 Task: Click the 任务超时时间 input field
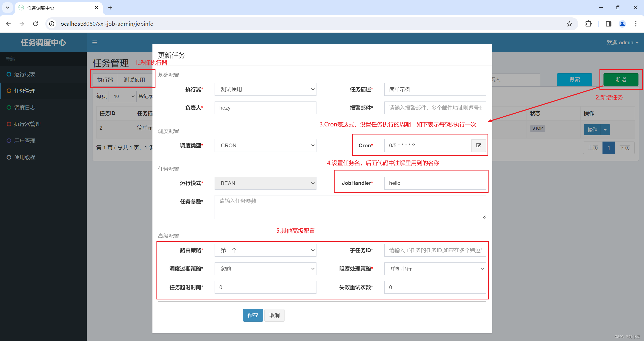tap(265, 287)
